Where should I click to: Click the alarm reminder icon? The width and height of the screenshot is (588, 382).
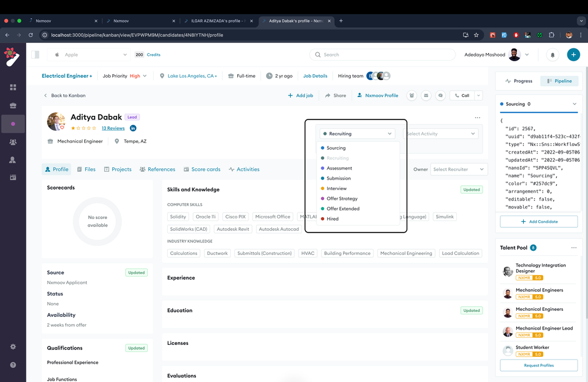(x=412, y=95)
